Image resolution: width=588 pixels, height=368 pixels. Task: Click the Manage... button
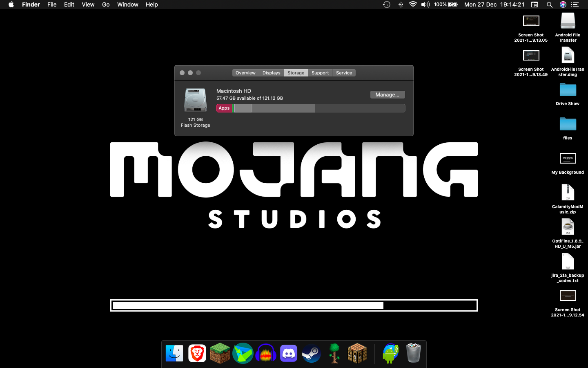pyautogui.click(x=387, y=94)
